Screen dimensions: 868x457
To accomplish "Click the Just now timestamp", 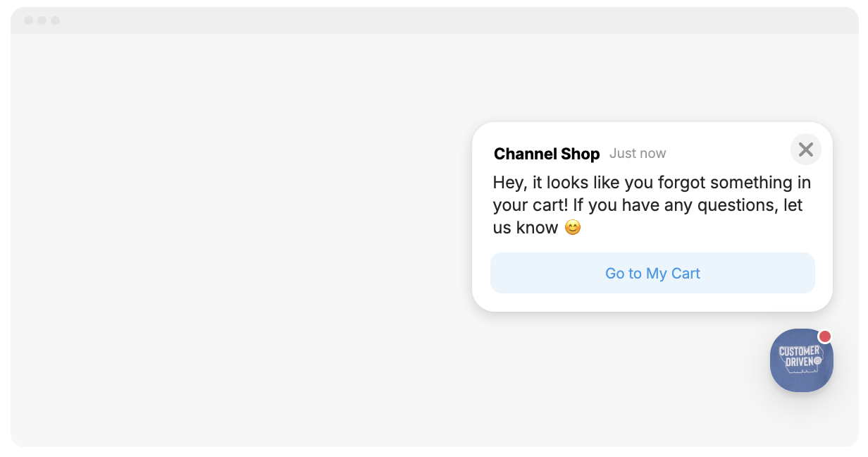I will tap(638, 154).
